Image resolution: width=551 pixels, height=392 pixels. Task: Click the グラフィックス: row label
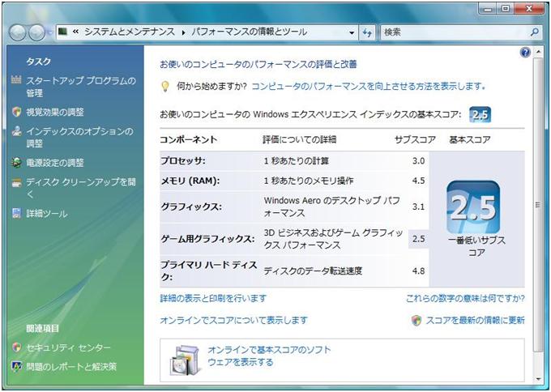pyautogui.click(x=191, y=207)
